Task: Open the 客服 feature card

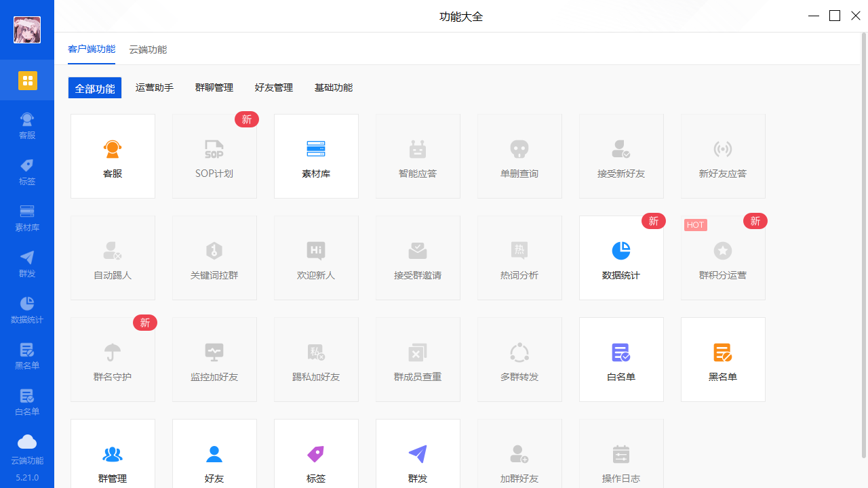Action: 113,156
